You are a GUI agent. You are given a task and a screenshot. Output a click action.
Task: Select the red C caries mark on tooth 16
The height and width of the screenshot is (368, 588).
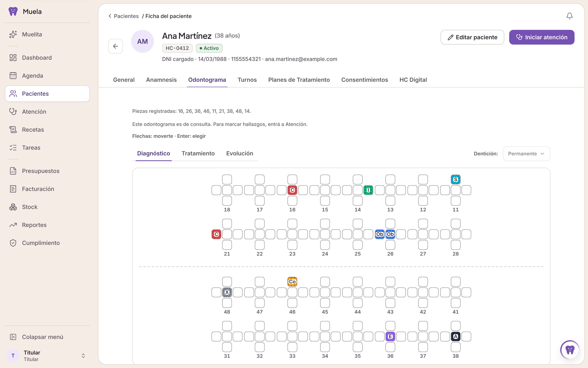tap(292, 190)
